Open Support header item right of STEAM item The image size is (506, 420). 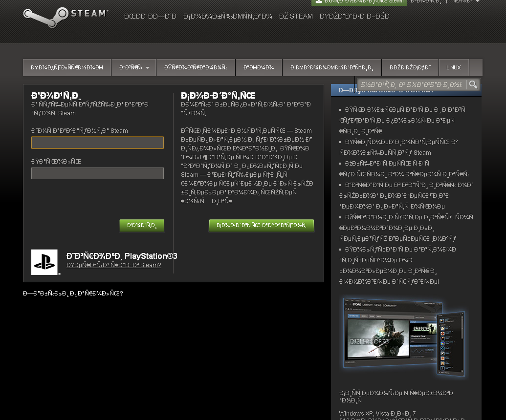(354, 16)
